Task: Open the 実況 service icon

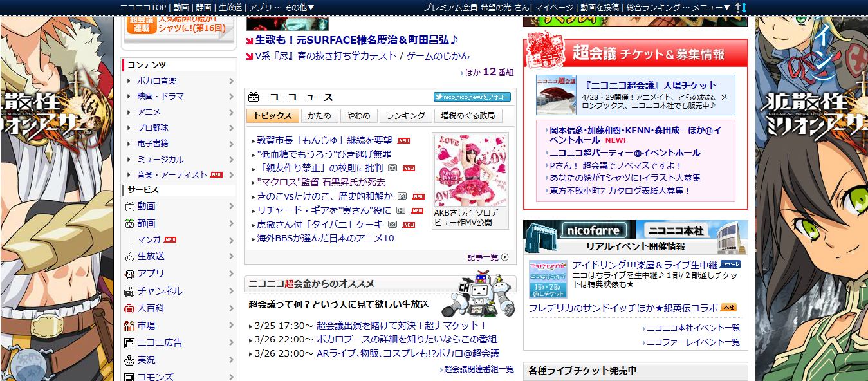Action: tap(129, 360)
